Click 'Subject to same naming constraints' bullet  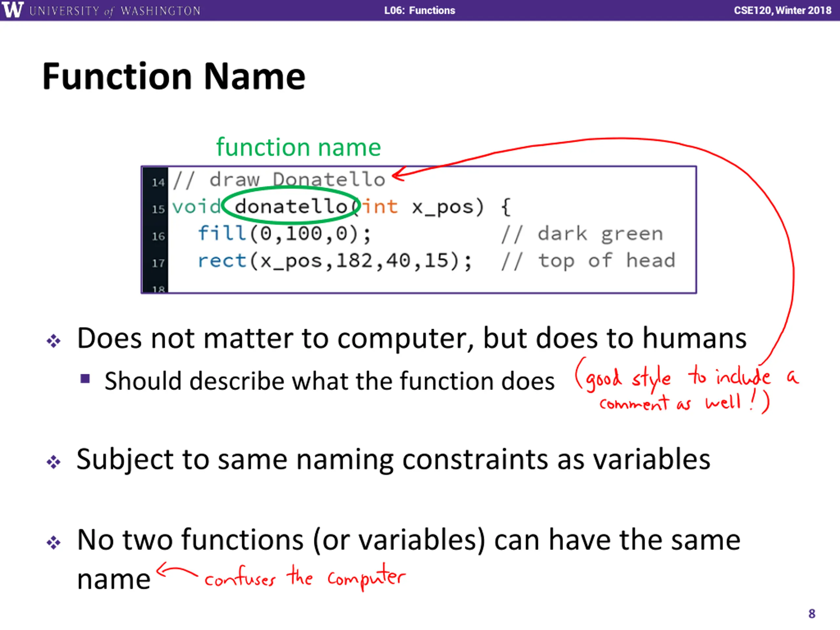tap(393, 459)
